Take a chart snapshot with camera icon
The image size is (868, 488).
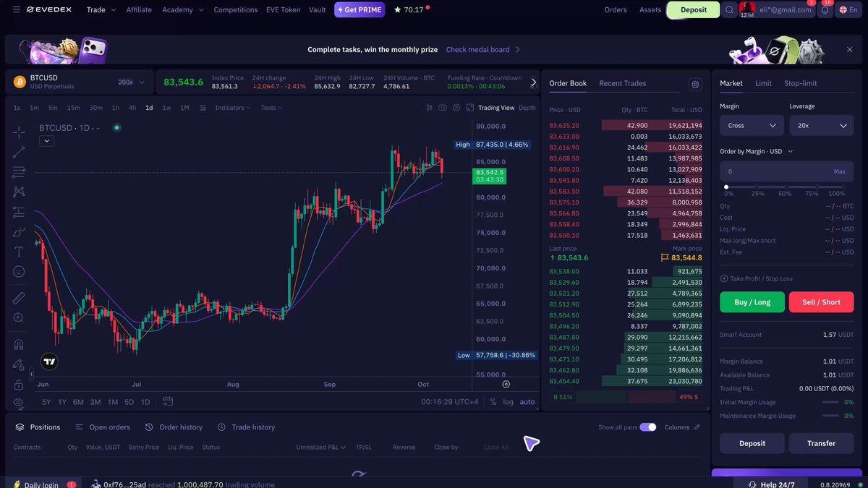(x=442, y=108)
